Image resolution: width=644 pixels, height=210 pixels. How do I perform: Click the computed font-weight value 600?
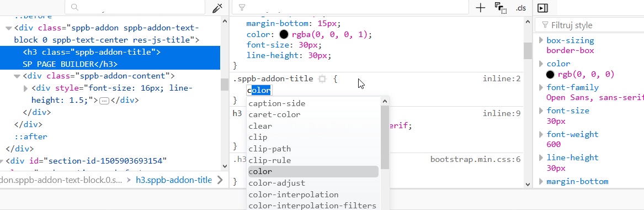(x=553, y=144)
